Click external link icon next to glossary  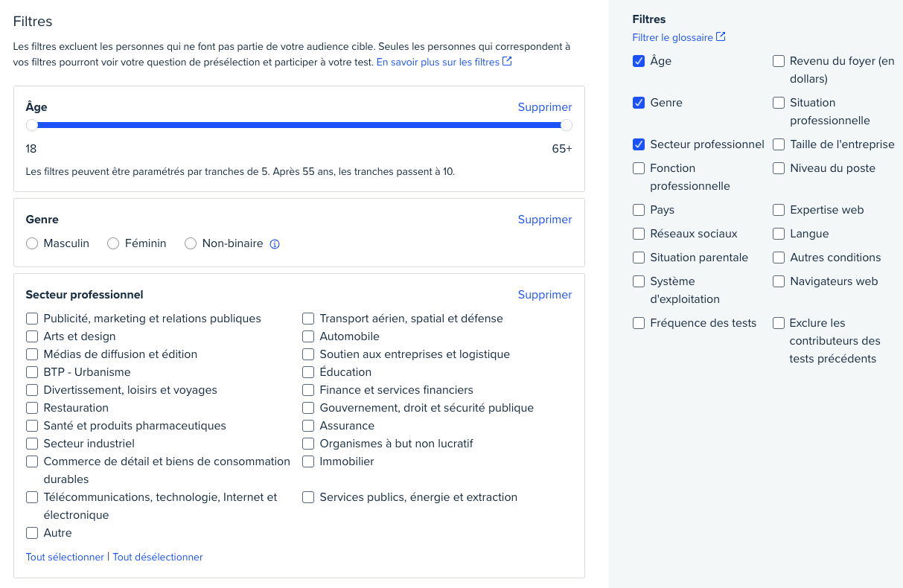(721, 37)
